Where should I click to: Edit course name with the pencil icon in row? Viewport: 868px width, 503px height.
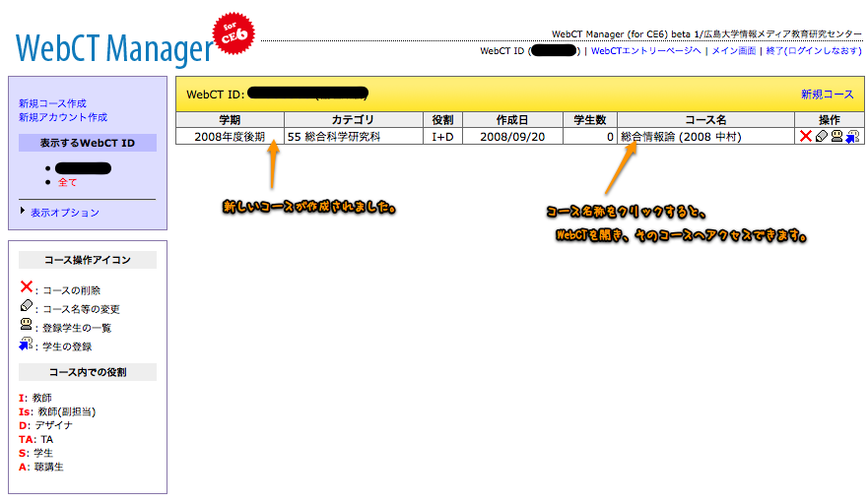(822, 136)
